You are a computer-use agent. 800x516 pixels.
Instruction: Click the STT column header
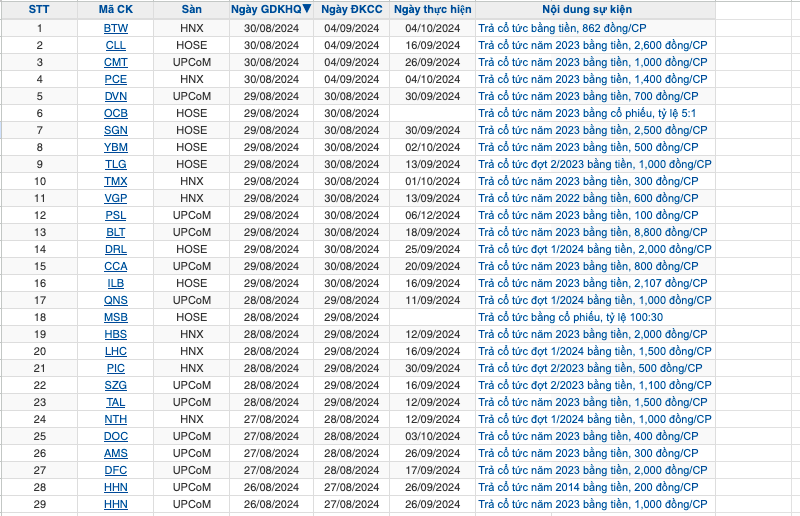[39, 9]
